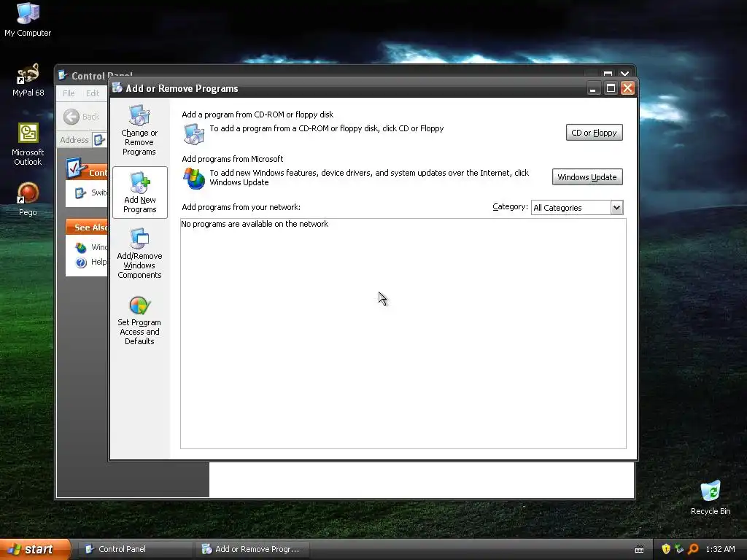Click the empty network programs list box
This screenshot has width=747, height=560.
click(x=403, y=334)
